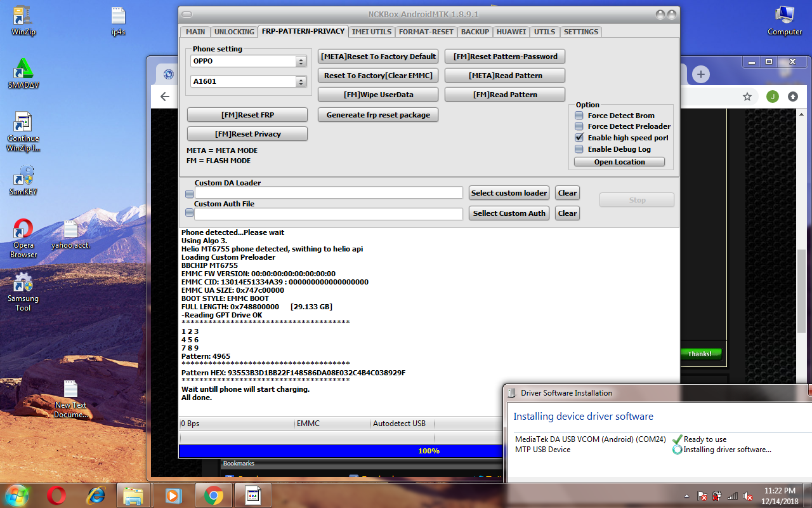
Task: Open the HUAWEI tab
Action: pos(511,32)
